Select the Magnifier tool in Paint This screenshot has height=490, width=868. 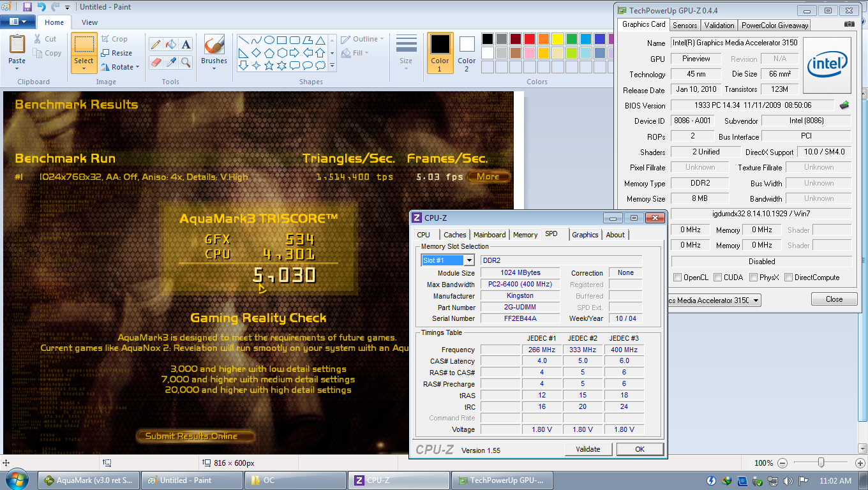[x=186, y=62]
